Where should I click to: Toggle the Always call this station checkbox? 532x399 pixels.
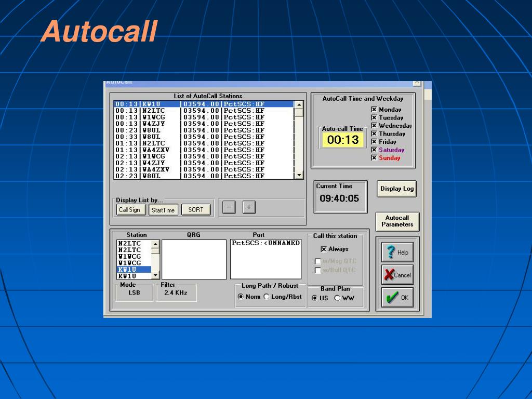324,249
